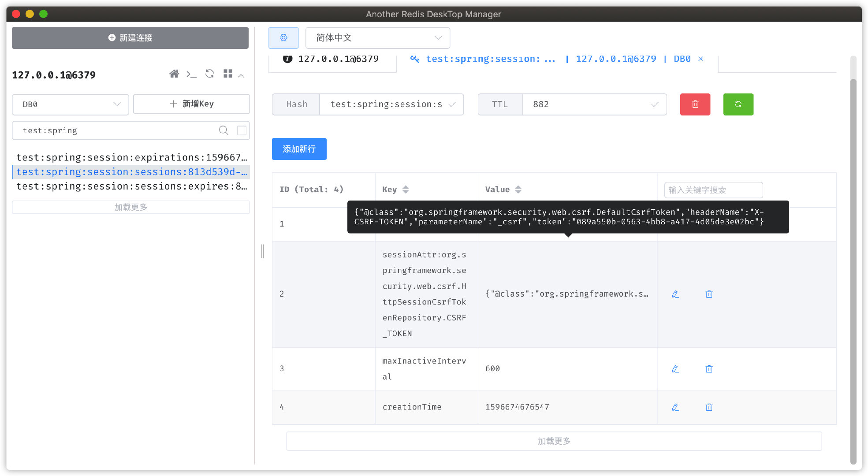Click the search magnifier in the key filter
This screenshot has height=476, width=868.
tap(224, 130)
